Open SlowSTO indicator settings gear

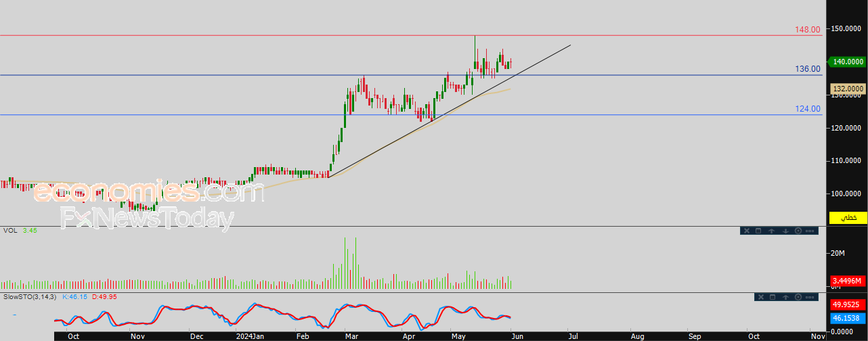tap(798, 297)
